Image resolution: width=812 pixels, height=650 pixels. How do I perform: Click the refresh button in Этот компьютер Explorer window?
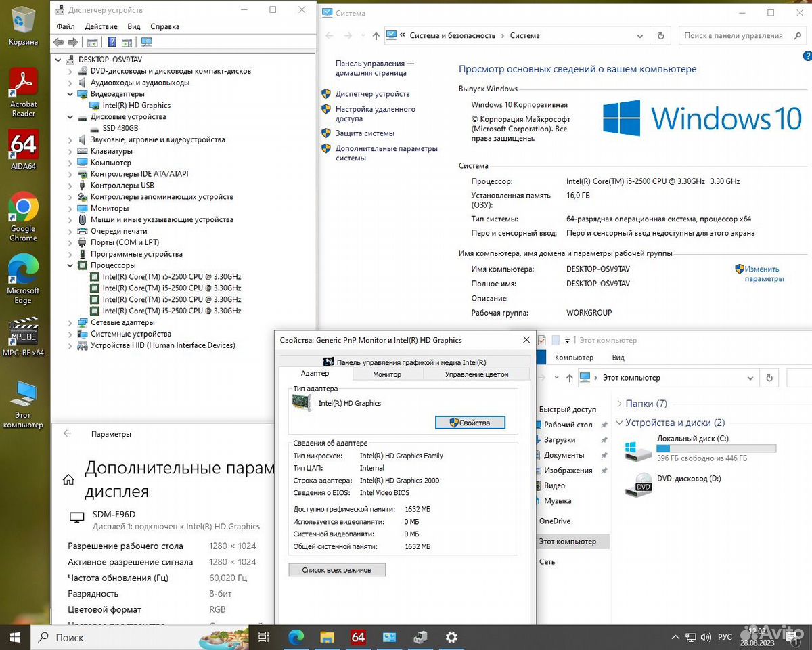(x=769, y=378)
